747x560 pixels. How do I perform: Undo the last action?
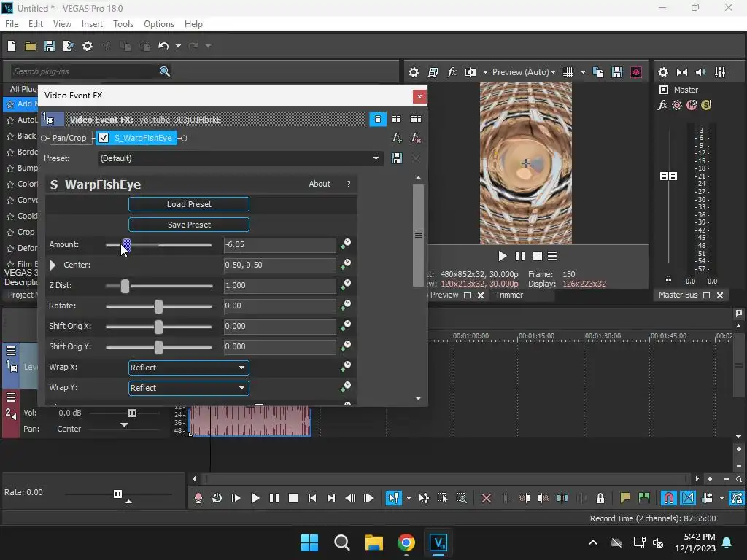point(163,46)
